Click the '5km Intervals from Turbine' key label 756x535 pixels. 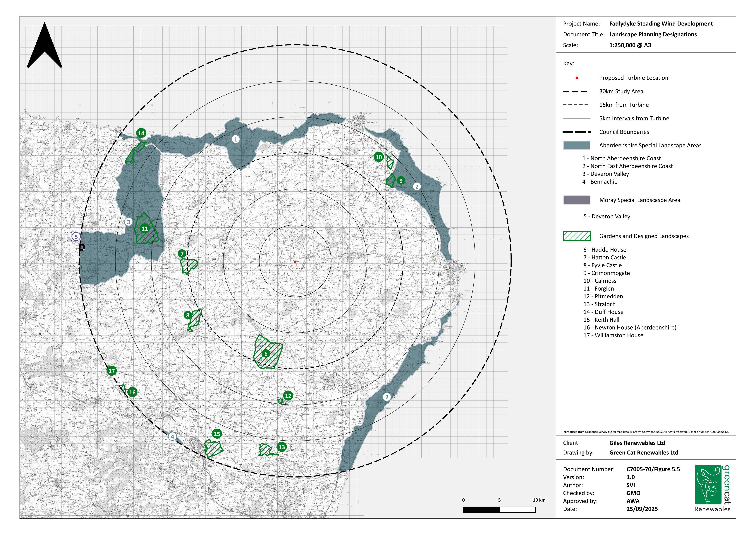(634, 118)
